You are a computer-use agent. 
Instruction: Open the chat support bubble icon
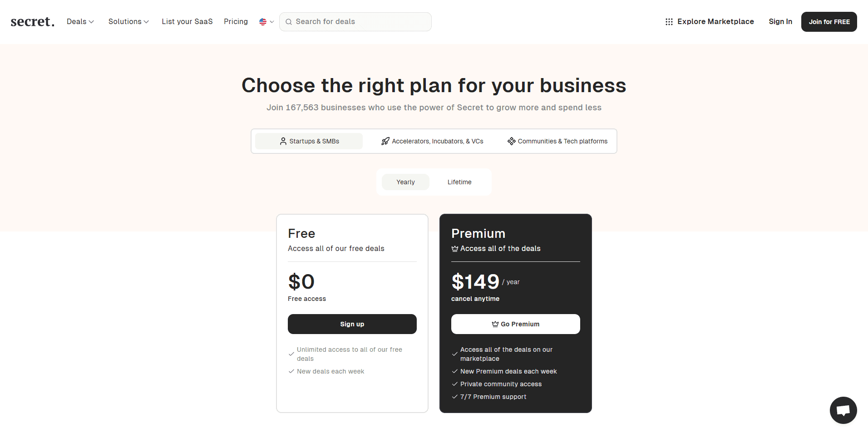click(x=843, y=410)
